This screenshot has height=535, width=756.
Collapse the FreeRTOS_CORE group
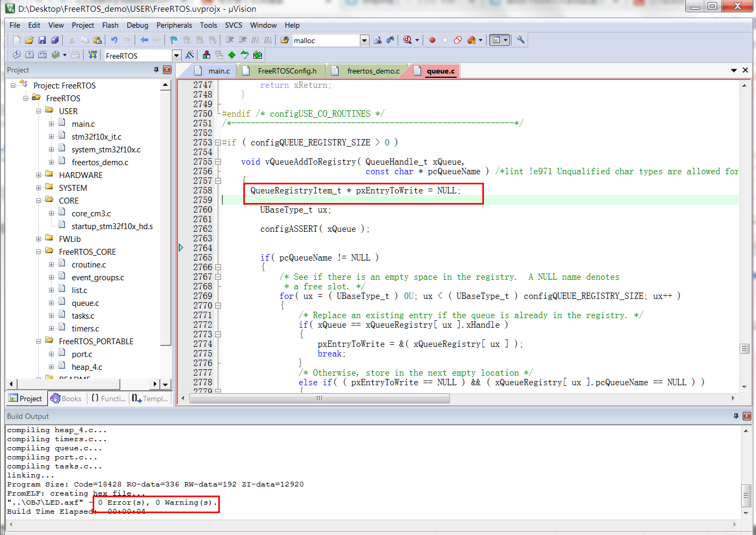[38, 252]
